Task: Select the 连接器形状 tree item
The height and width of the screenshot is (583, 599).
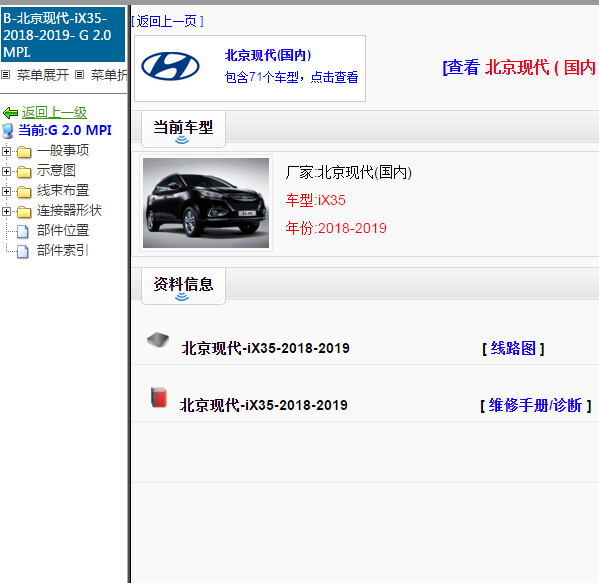Action: coord(69,210)
